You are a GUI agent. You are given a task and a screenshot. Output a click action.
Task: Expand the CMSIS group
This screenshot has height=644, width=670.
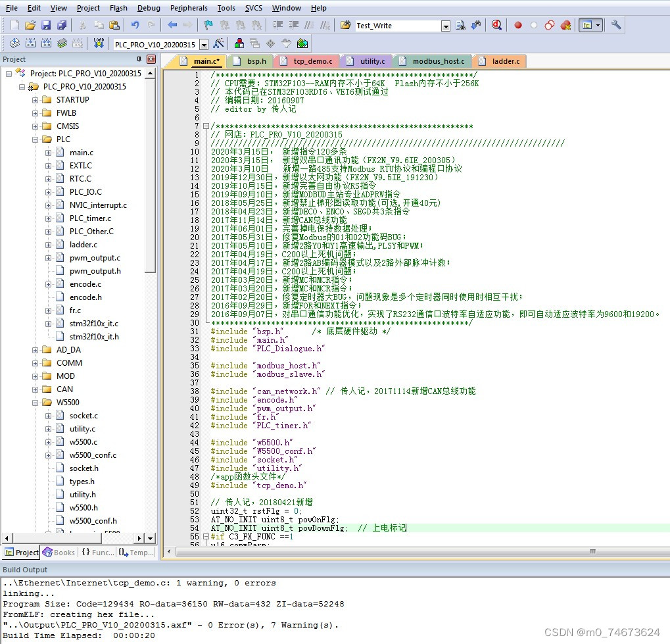35,126
